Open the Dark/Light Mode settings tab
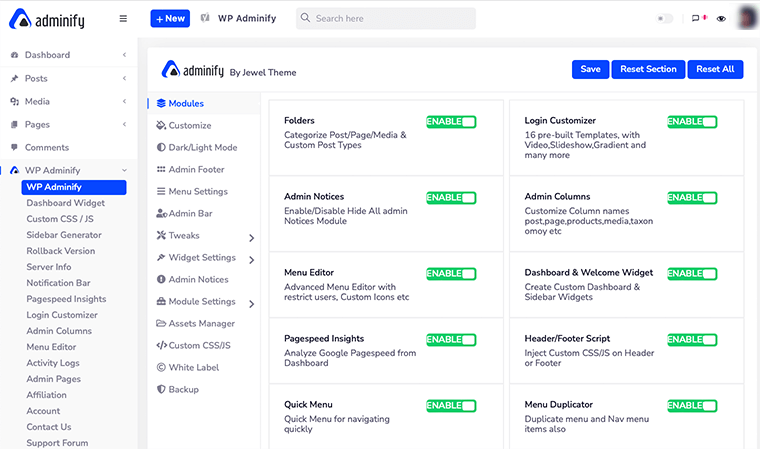This screenshot has height=449, width=760. tap(202, 147)
